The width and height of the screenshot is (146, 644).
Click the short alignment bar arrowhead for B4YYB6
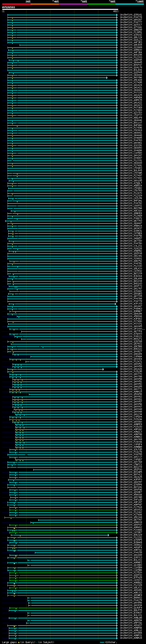click(107, 78)
